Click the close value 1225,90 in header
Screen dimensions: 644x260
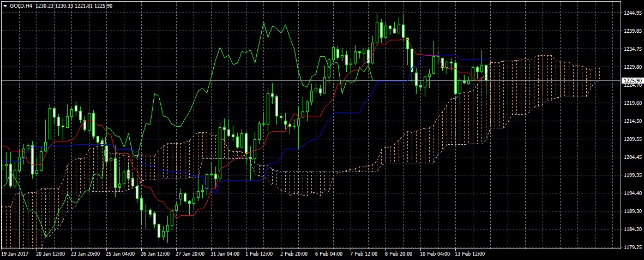pos(103,6)
